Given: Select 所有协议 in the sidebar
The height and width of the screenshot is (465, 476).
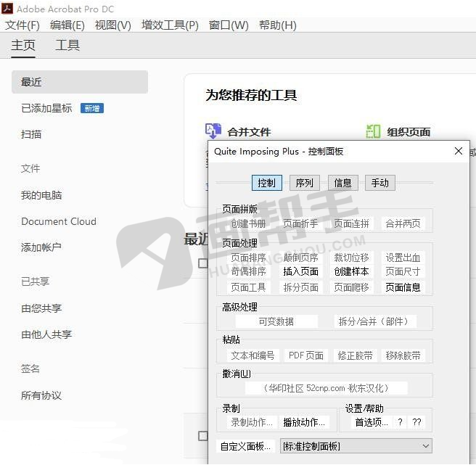Looking at the screenshot, I should point(41,395).
